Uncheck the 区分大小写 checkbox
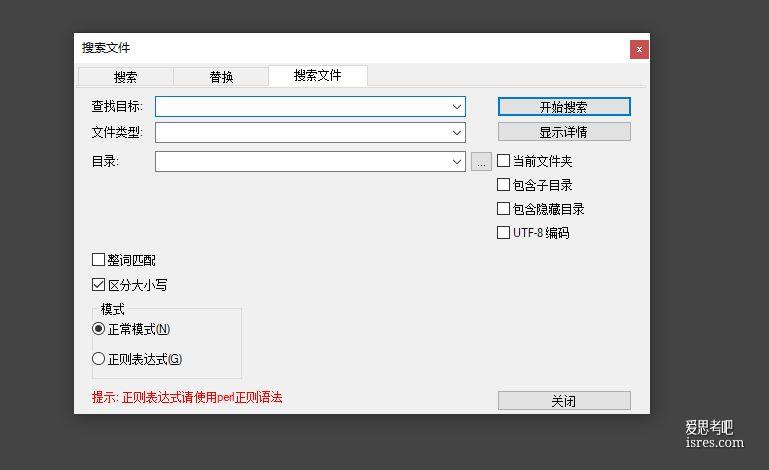 98,285
